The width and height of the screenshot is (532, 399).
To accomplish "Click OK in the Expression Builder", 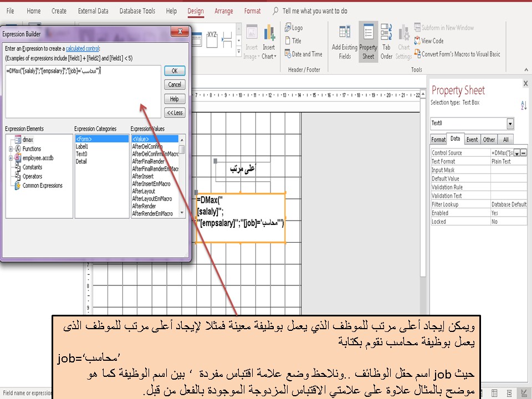I will tap(175, 71).
